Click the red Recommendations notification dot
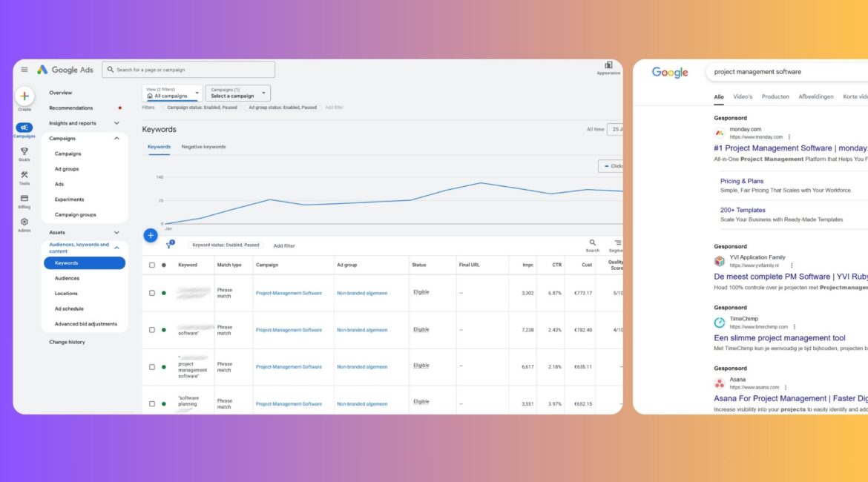 click(x=119, y=108)
